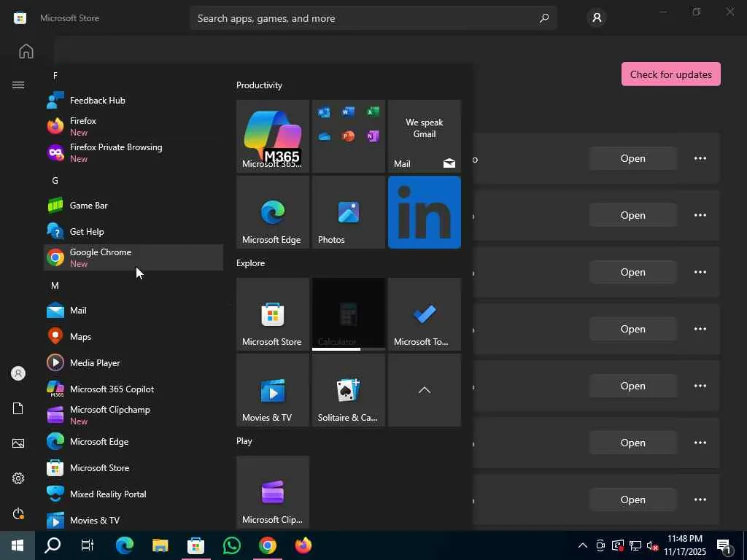Viewport: 747px width, 560px height.
Task: Open more options for first Store app row
Action: click(700, 158)
